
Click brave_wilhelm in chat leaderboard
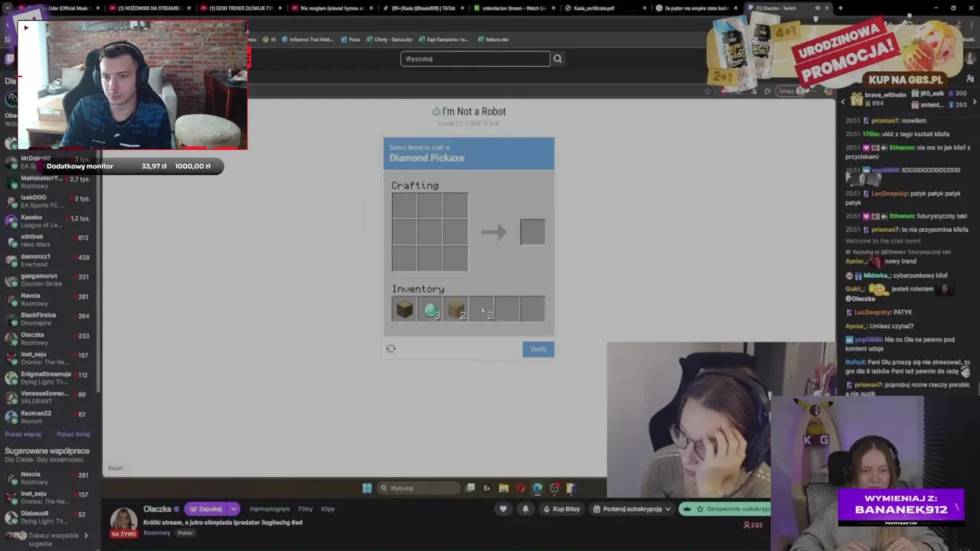pos(886,95)
